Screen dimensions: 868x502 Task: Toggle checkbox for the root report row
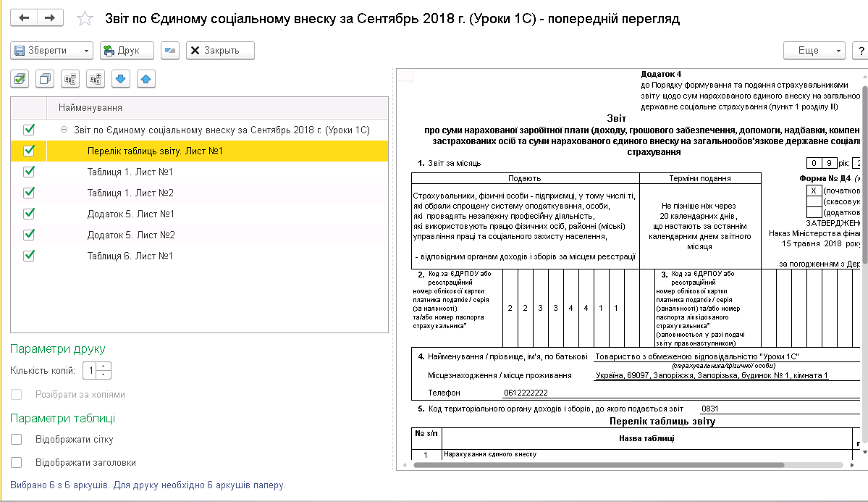pos(29,130)
